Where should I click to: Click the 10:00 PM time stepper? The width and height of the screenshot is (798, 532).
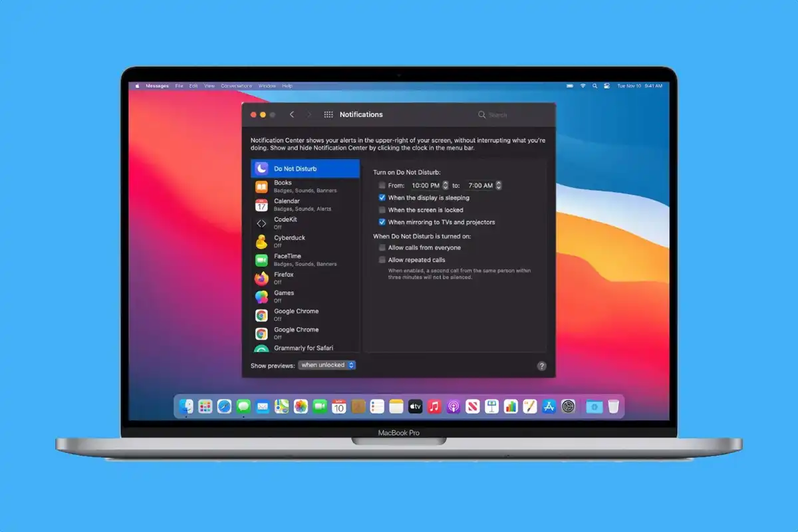point(444,186)
